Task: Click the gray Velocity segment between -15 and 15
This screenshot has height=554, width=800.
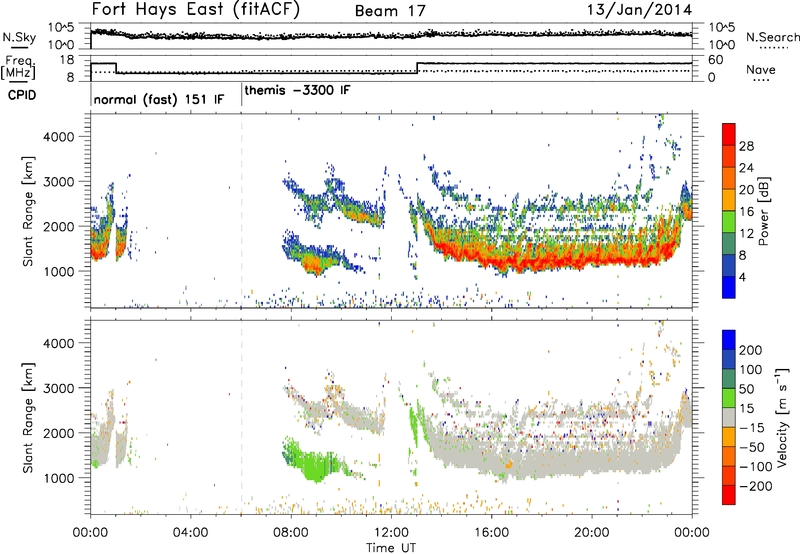Action: (729, 417)
